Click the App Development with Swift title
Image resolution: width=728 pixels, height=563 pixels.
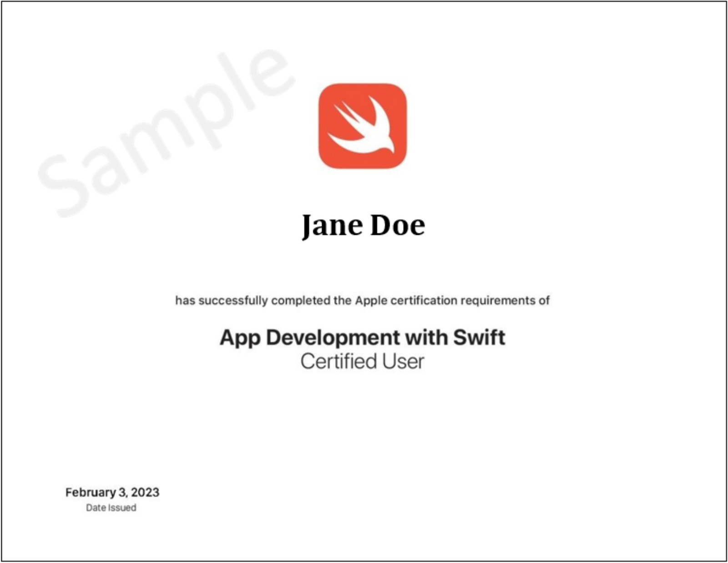tap(362, 338)
